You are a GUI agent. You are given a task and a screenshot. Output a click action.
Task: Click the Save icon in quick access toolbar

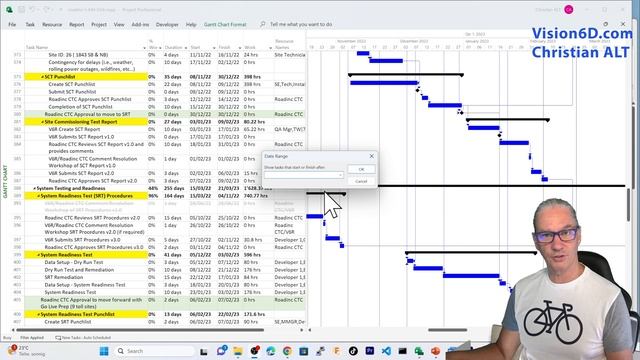21,9
